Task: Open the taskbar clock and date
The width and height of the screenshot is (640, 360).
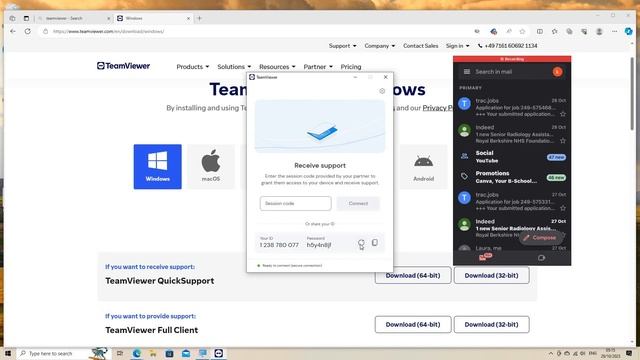Action: pos(610,353)
